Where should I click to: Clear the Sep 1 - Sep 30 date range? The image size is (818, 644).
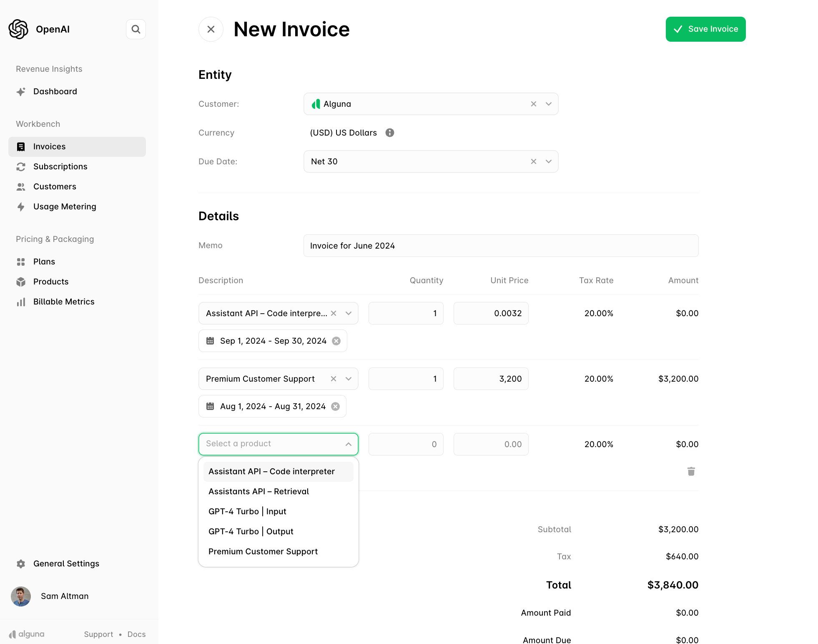click(336, 341)
